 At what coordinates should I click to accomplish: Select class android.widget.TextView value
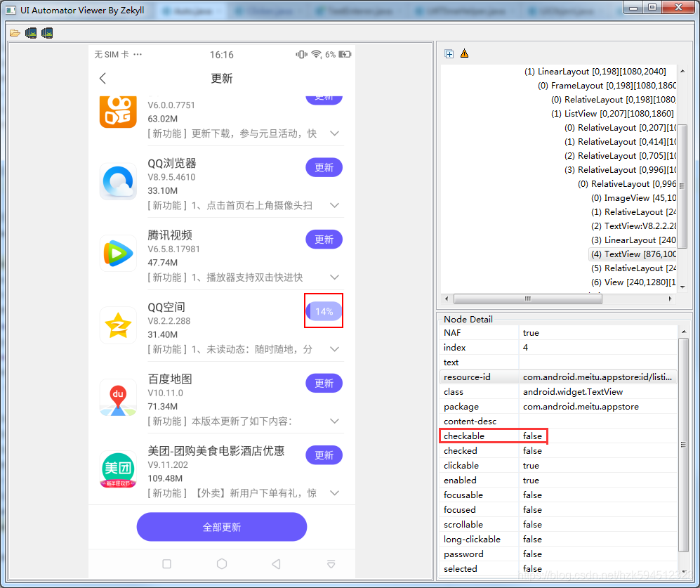tap(597, 392)
